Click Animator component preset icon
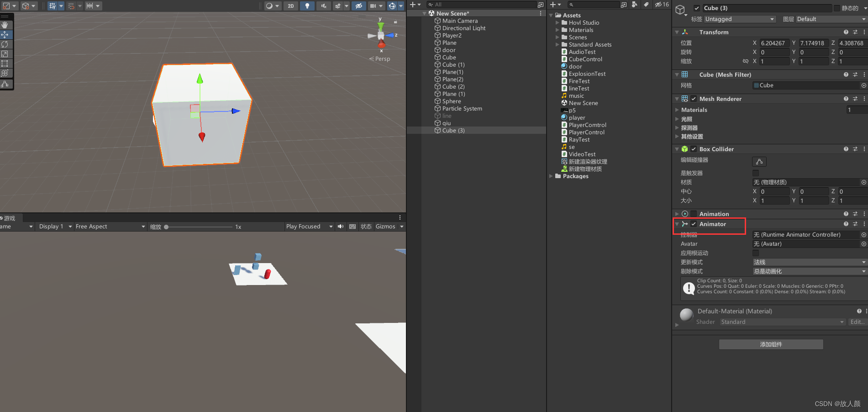Screen dimensions: 868x412 click(x=855, y=224)
